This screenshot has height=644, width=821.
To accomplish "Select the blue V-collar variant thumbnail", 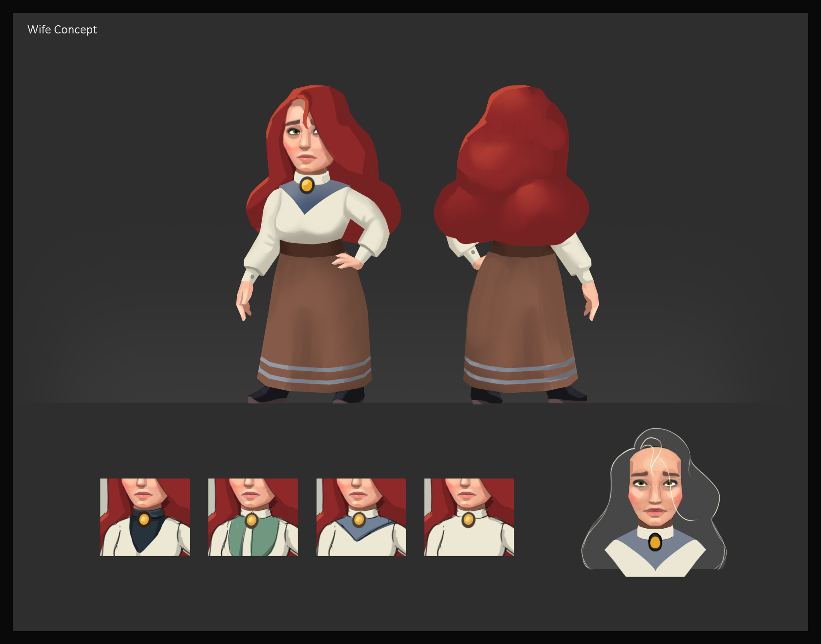I will point(361,517).
